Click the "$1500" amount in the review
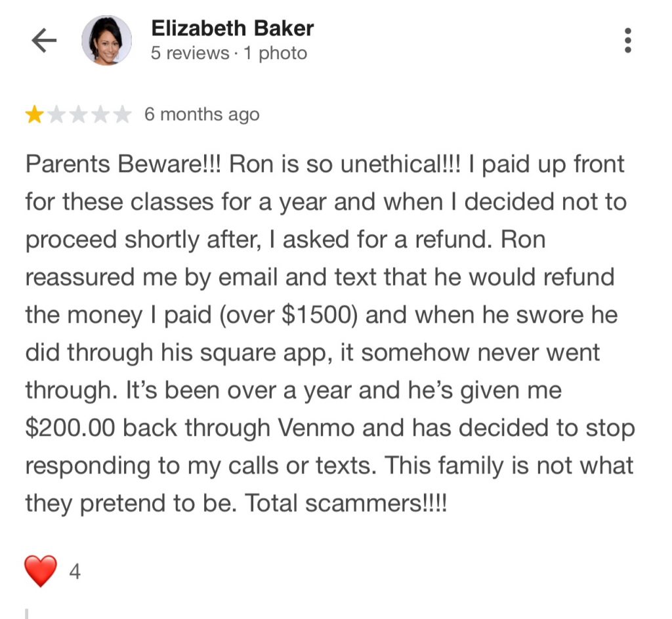 (x=318, y=314)
